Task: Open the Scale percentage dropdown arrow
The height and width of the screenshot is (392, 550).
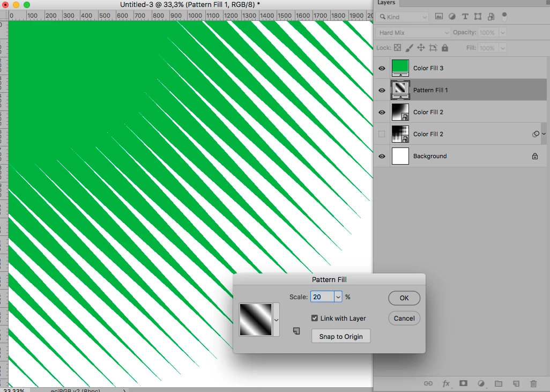Action: pyautogui.click(x=338, y=297)
